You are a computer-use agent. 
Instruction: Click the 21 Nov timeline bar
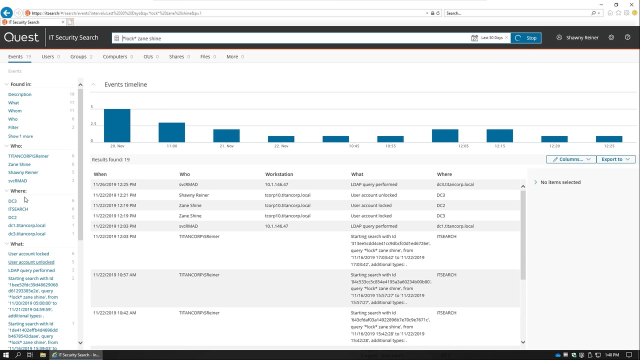click(x=227, y=136)
